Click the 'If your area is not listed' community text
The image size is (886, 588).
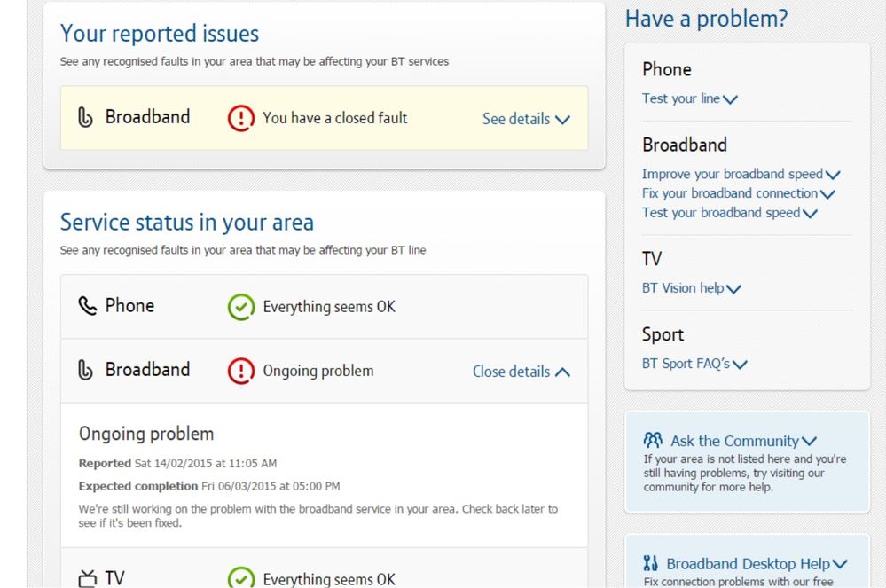pos(745,473)
